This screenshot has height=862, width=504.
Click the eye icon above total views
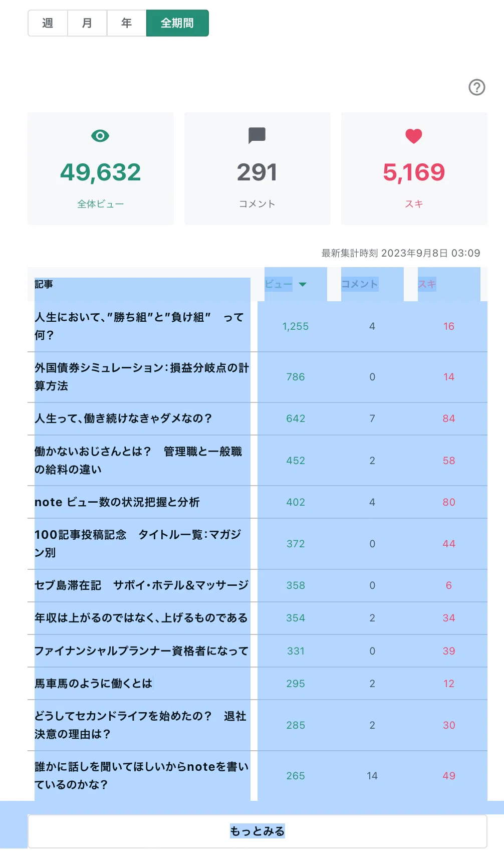(x=100, y=136)
